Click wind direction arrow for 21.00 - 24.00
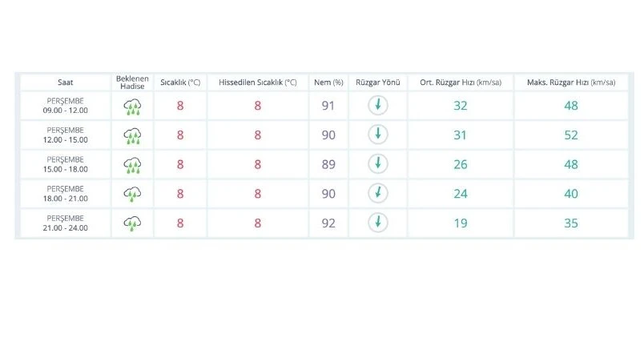 click(x=377, y=223)
